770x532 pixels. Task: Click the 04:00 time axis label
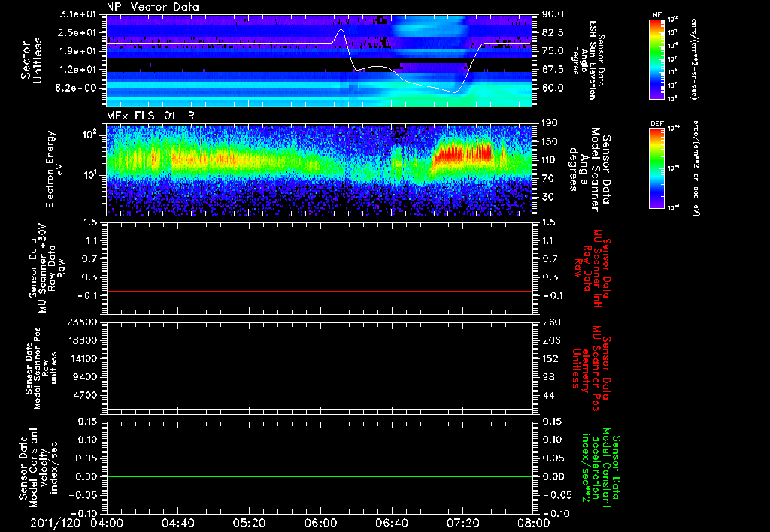point(106,523)
